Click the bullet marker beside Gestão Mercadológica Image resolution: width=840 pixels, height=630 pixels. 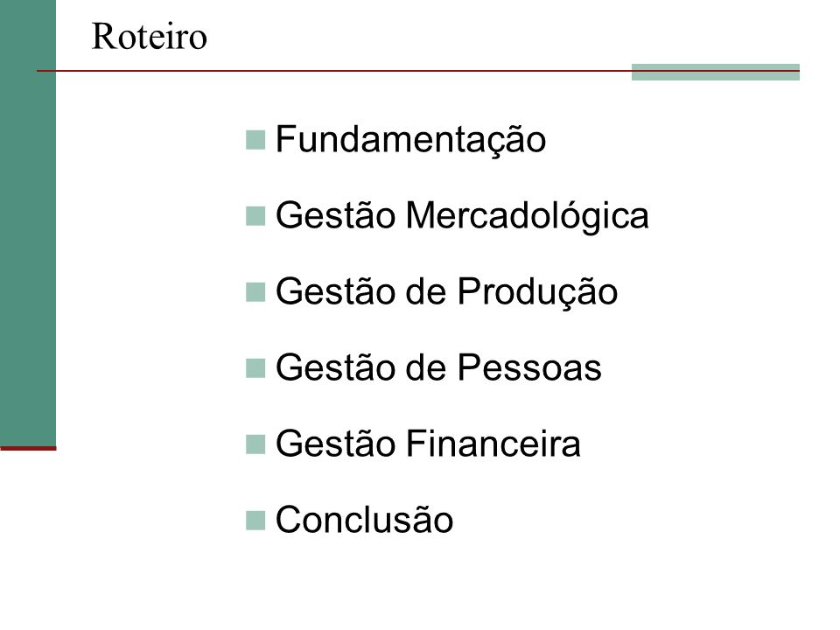255,216
